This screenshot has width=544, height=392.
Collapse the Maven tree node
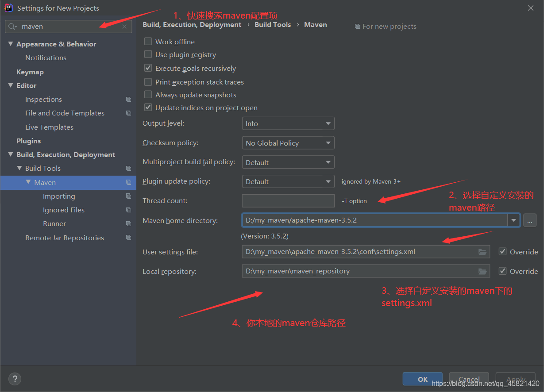28,182
